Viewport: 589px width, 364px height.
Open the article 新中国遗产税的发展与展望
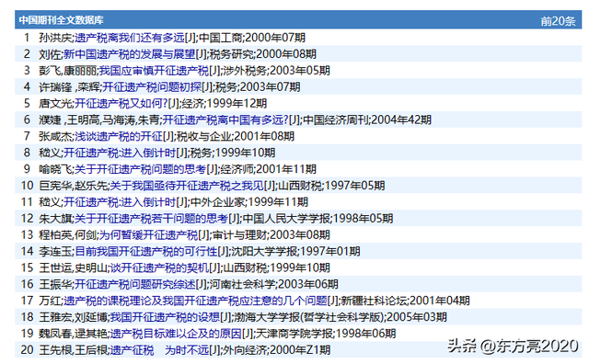coord(130,54)
